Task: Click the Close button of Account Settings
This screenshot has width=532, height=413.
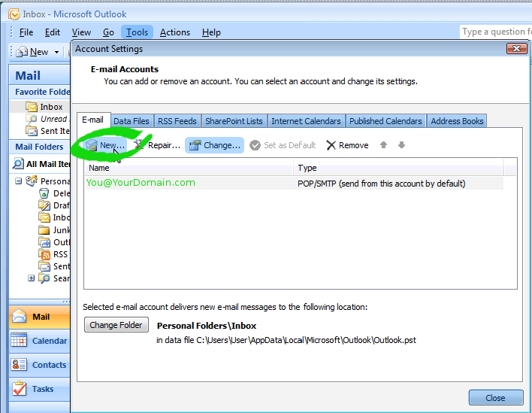Action: [496, 398]
